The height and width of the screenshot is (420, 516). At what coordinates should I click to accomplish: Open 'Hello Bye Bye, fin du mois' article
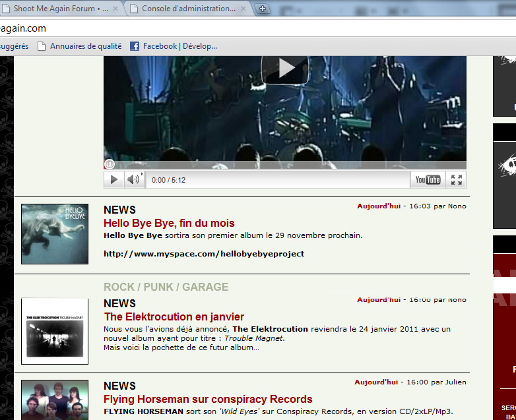click(x=169, y=223)
